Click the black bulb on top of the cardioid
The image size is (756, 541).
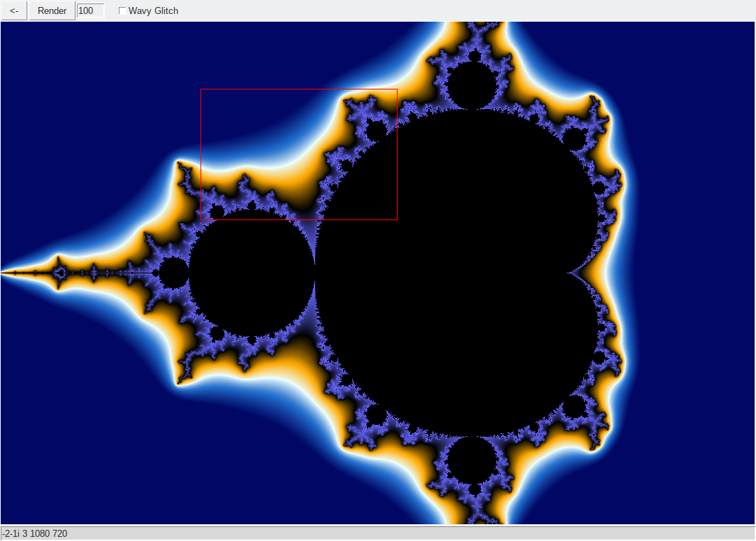pos(472,86)
